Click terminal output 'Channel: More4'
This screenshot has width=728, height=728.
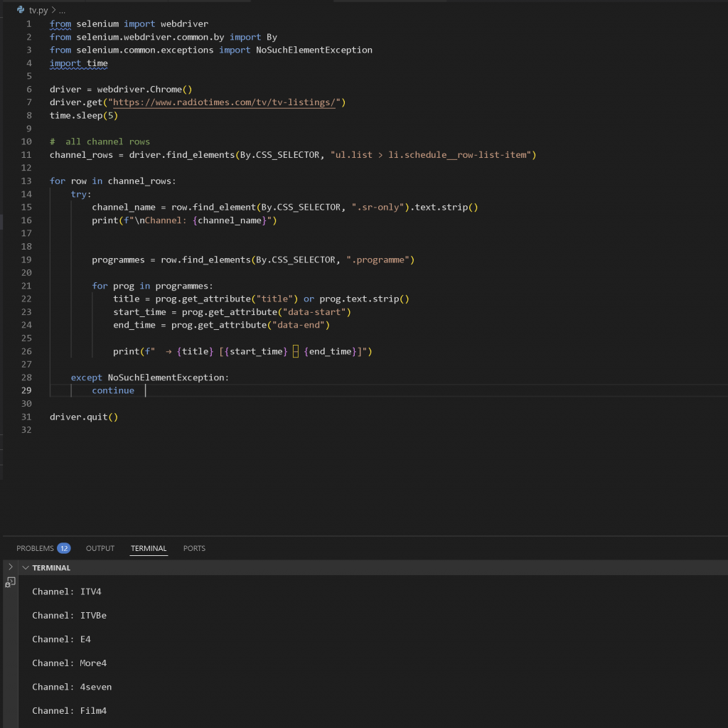[x=69, y=663]
